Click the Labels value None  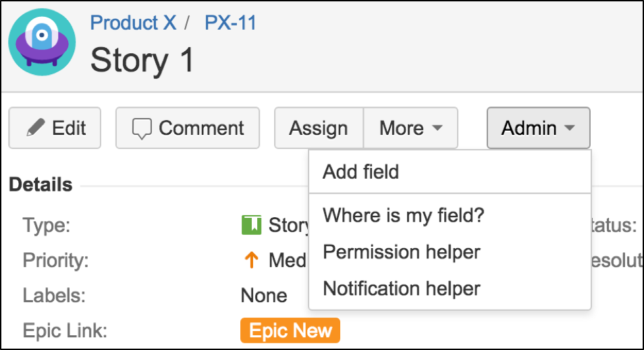264,295
